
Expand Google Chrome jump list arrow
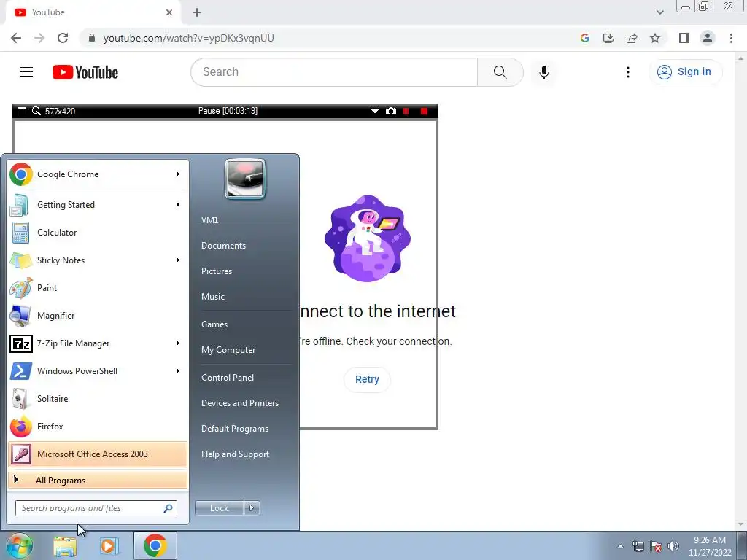click(x=178, y=174)
